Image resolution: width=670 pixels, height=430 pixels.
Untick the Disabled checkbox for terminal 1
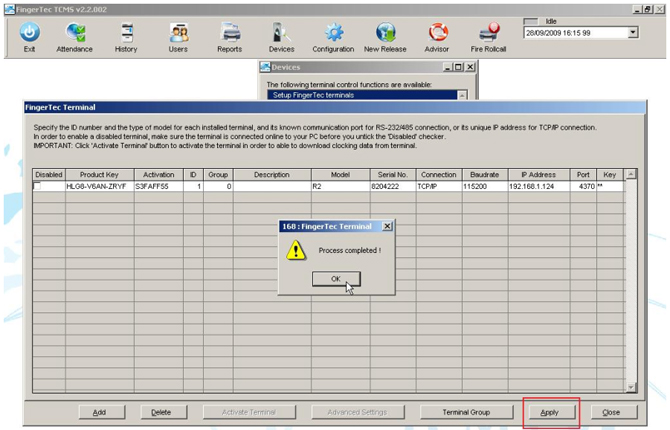coord(38,186)
